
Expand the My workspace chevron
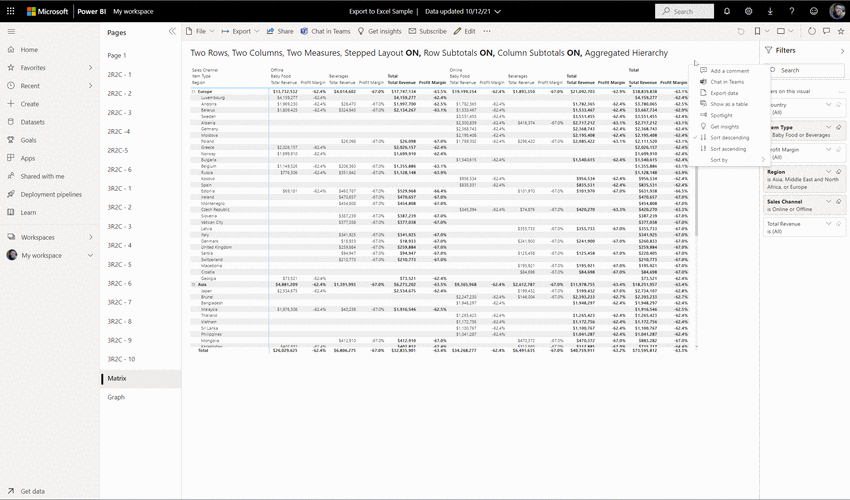[91, 255]
